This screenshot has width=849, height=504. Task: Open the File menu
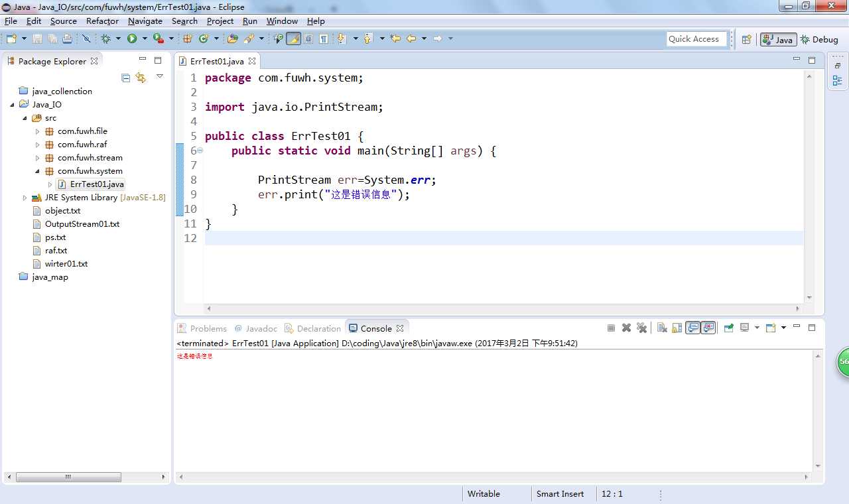(11, 21)
